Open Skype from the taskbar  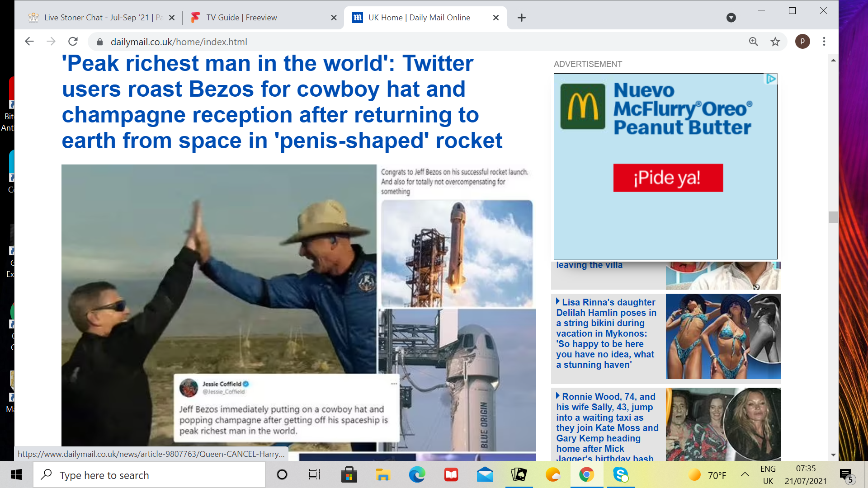(x=620, y=475)
